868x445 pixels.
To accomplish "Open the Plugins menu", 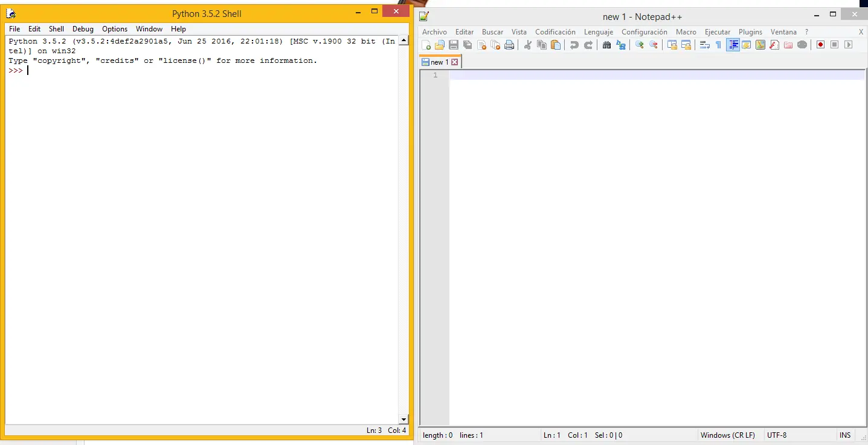I will pyautogui.click(x=750, y=32).
